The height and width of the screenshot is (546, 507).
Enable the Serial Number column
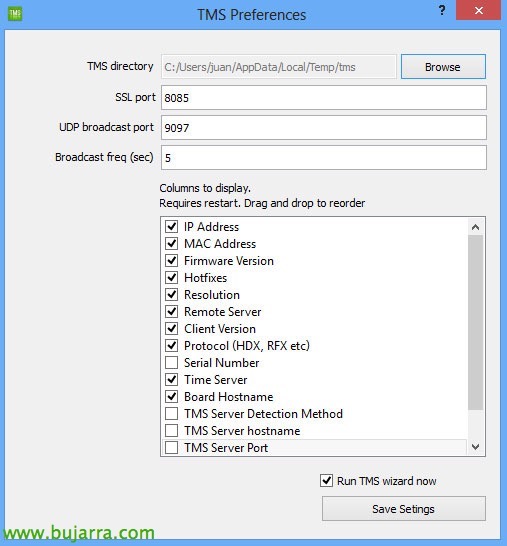click(x=171, y=362)
